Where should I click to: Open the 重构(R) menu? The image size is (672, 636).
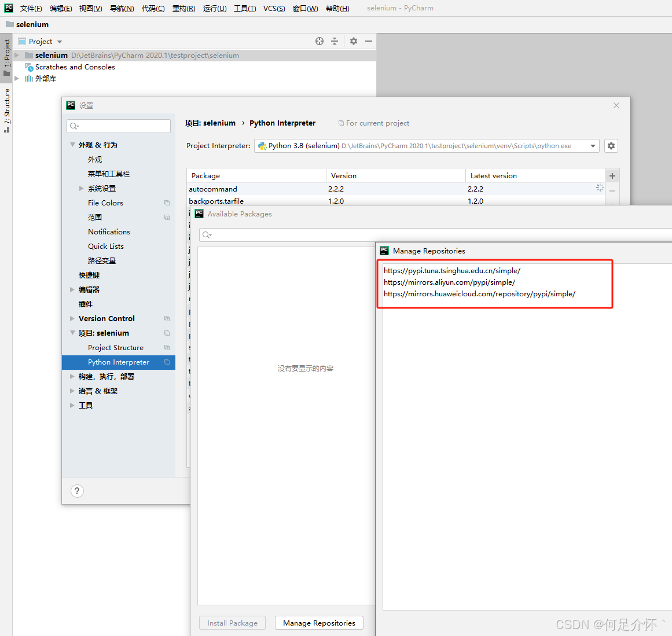183,8
